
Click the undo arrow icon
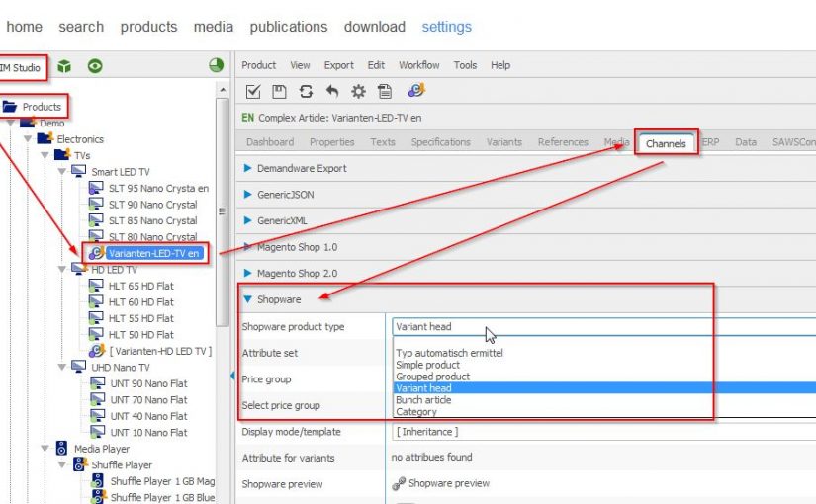[332, 91]
